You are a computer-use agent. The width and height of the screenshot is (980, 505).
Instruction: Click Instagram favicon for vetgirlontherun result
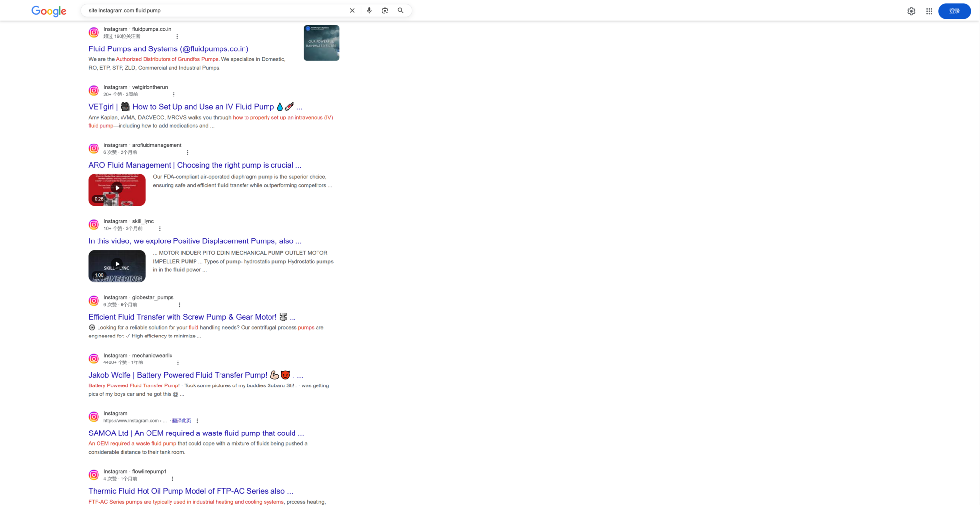(x=94, y=91)
